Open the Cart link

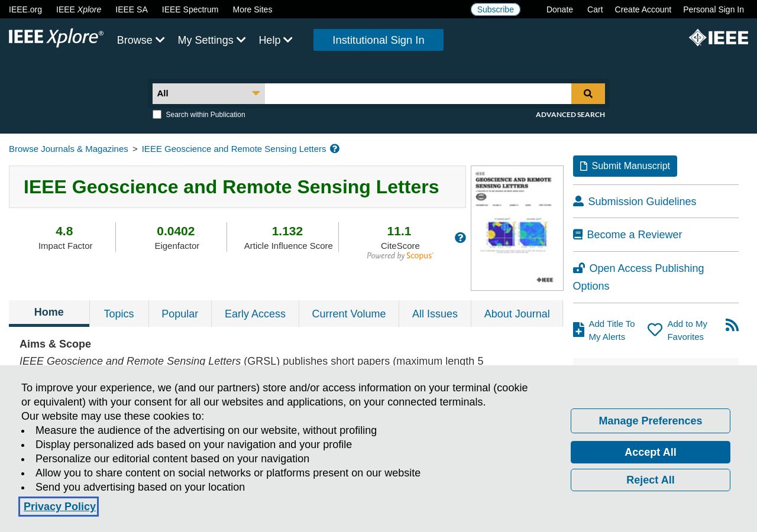595,9
